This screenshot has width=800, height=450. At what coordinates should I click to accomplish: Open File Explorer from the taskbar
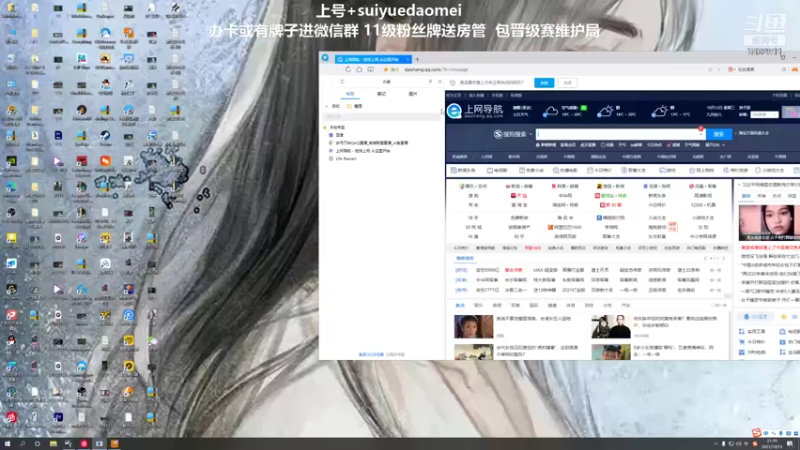point(53,444)
